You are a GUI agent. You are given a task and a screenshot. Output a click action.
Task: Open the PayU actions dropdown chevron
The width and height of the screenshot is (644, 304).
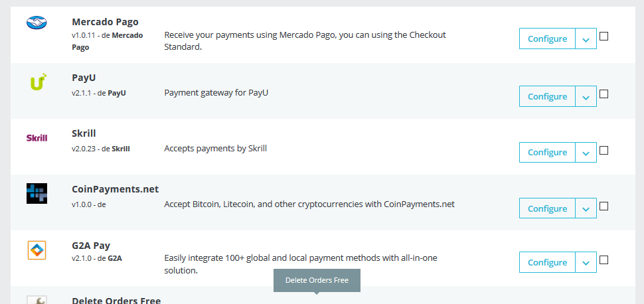(586, 96)
